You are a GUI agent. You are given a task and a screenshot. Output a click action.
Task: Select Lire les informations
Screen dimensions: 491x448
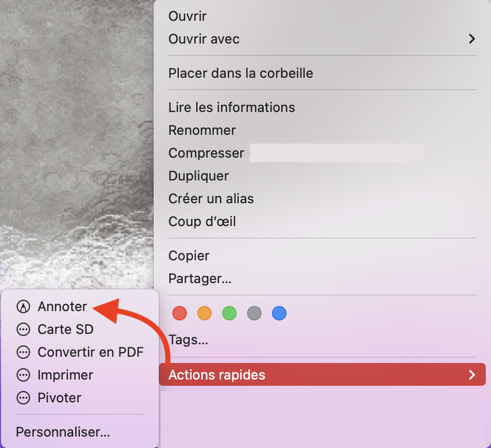click(x=231, y=107)
